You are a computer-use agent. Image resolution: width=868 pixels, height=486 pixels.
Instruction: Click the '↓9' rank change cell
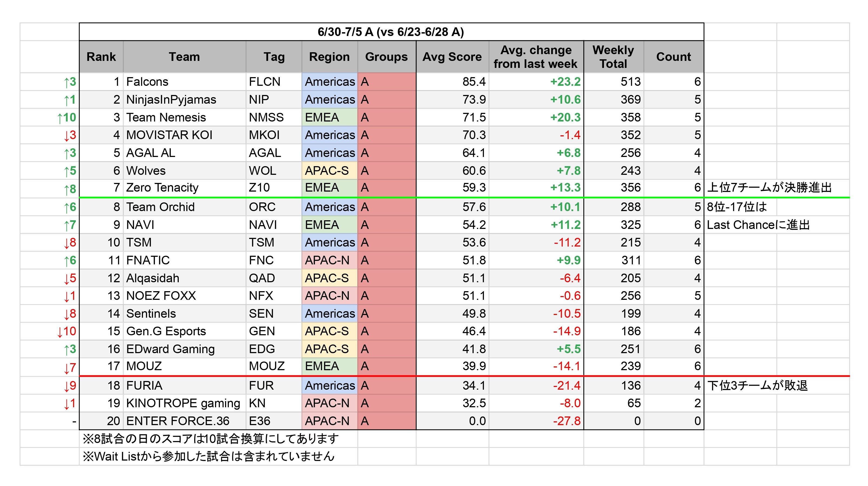50,386
